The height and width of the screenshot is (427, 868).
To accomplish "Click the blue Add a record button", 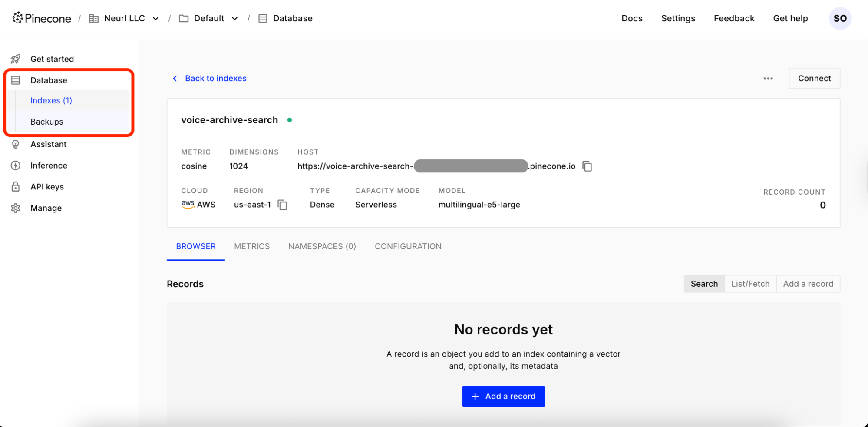I will point(503,397).
